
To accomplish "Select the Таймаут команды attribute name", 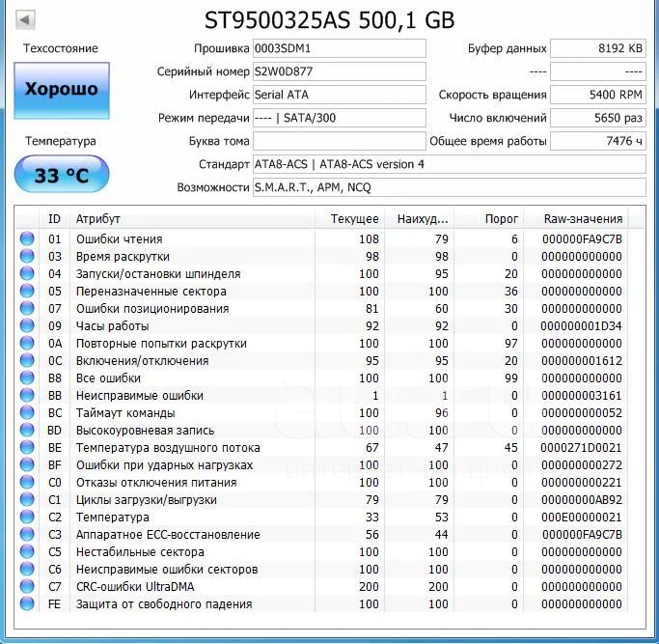I will click(125, 413).
